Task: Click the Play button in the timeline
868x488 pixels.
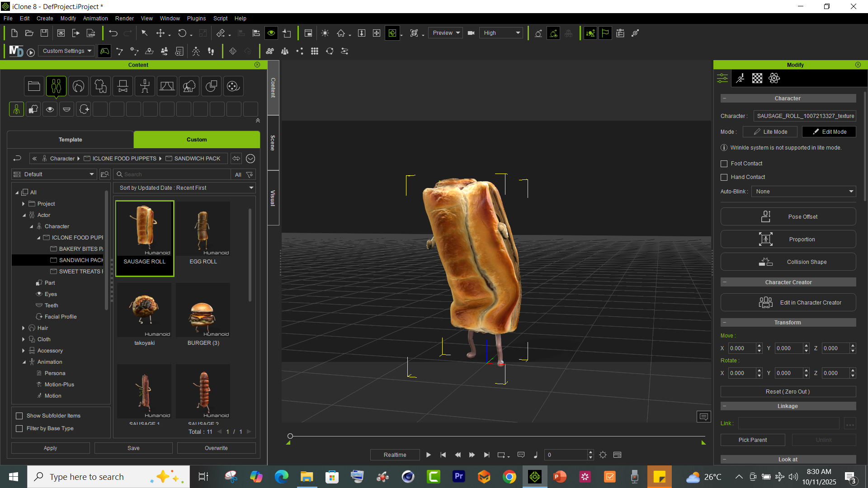Action: (x=428, y=455)
